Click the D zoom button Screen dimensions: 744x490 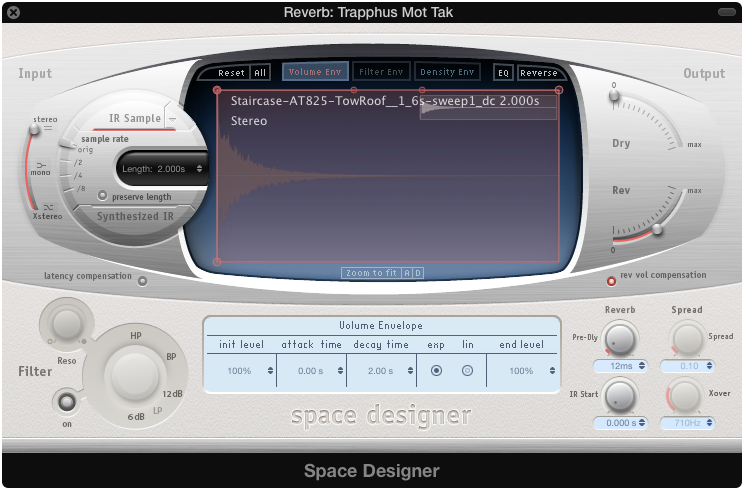click(x=418, y=273)
